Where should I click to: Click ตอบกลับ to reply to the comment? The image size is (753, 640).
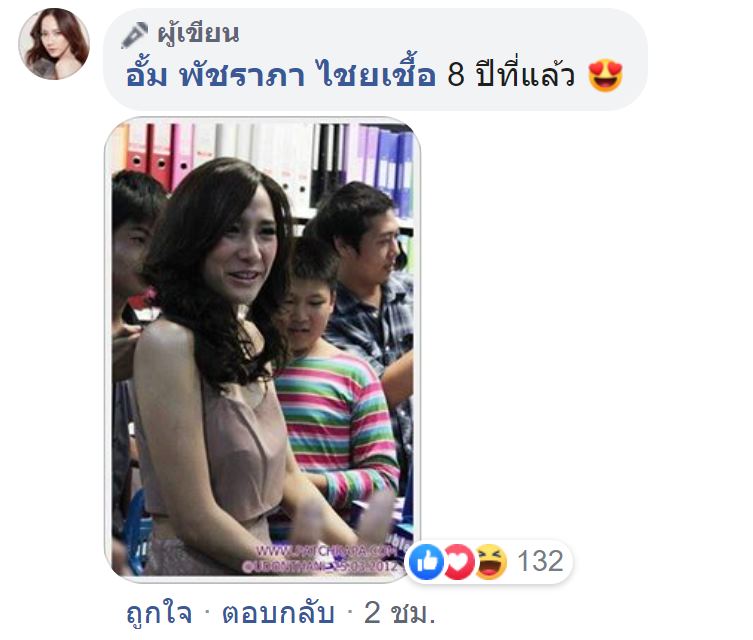click(278, 613)
